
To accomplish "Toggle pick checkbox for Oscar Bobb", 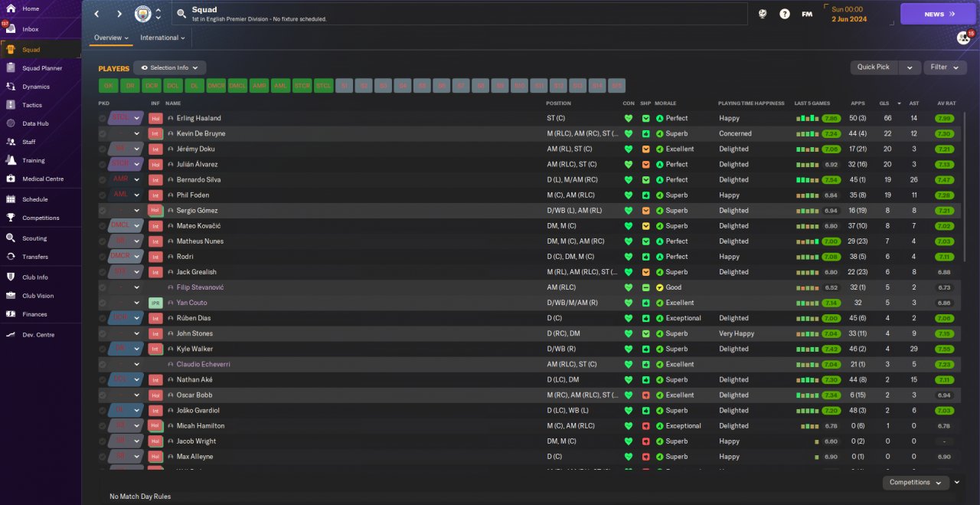I will (x=103, y=395).
